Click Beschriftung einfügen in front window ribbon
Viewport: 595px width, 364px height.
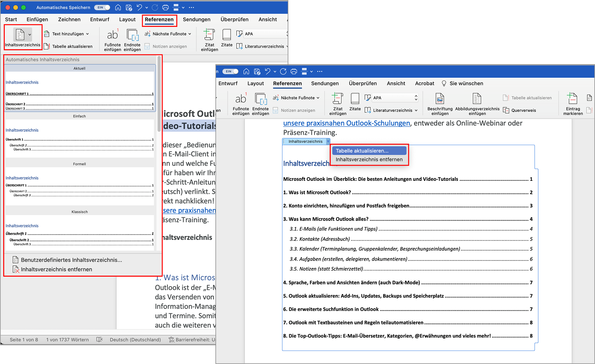pos(440,104)
